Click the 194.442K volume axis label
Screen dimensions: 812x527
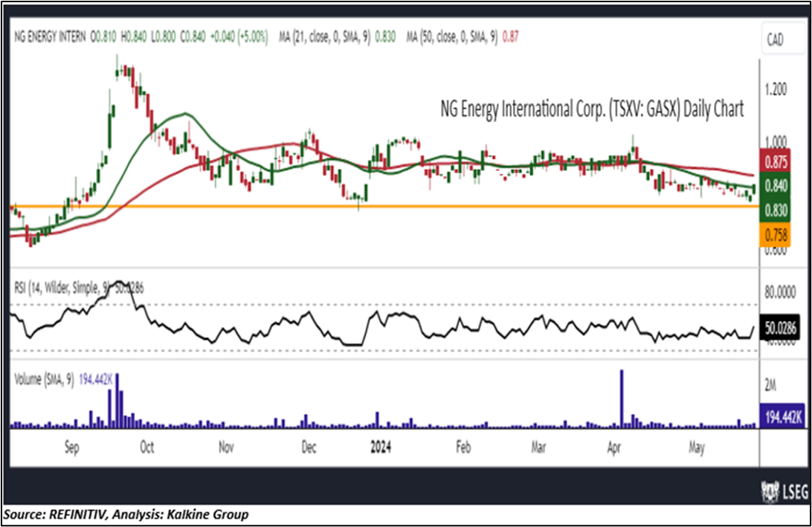[x=782, y=416]
